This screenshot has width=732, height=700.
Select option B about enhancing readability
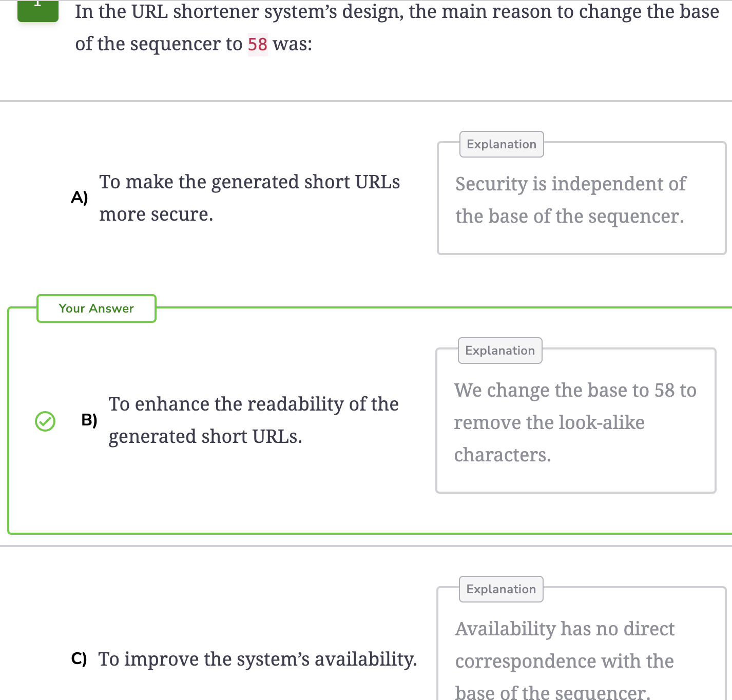coord(254,420)
